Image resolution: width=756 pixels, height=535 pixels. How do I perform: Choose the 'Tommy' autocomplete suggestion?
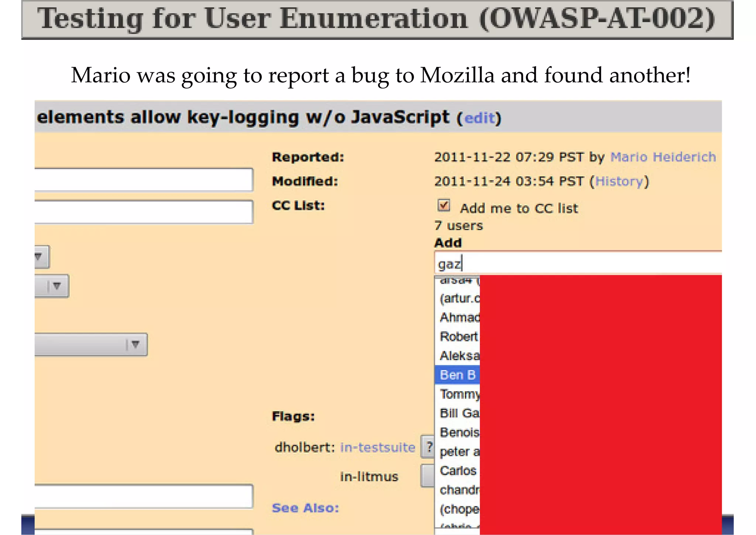click(459, 394)
